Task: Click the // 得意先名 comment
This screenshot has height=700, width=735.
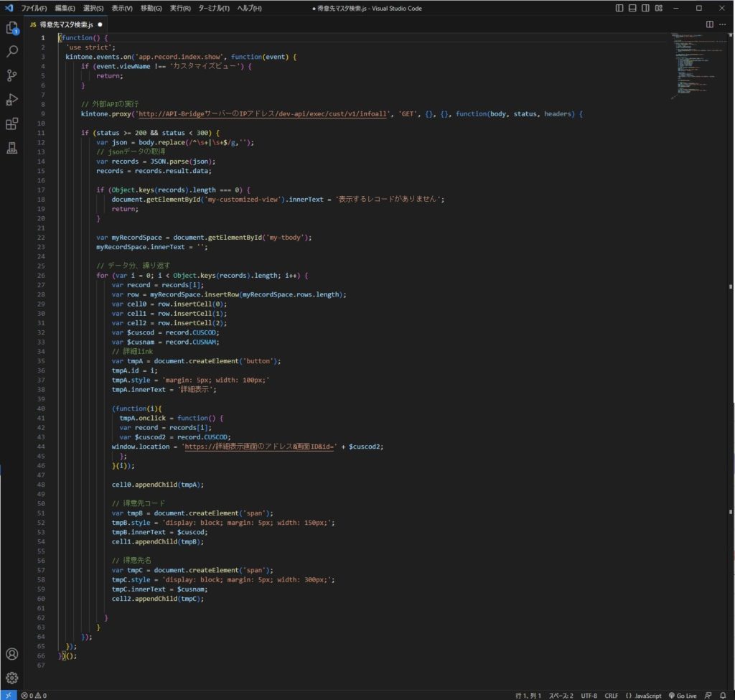Action: (x=131, y=561)
